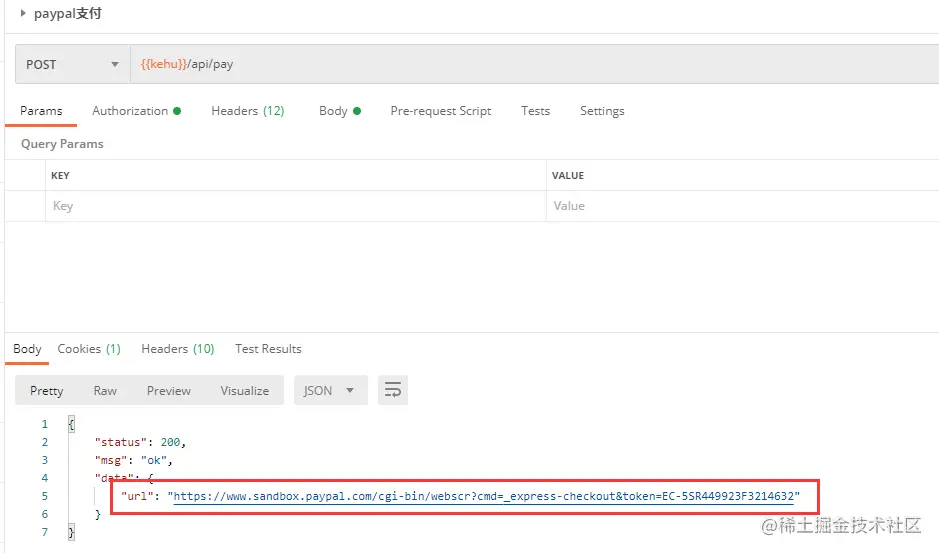The height and width of the screenshot is (553, 939).
Task: Open the Visualize response view
Action: (x=244, y=391)
